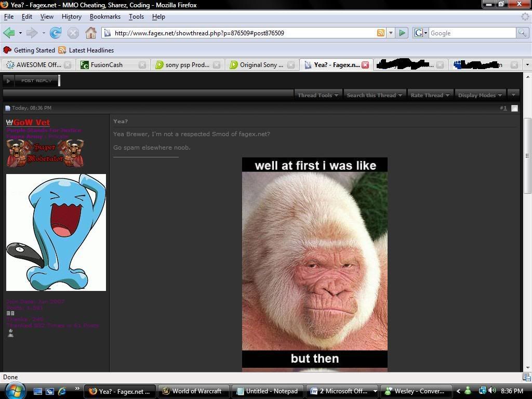Click the post icon beside Today, 08:36 PM
The width and height of the screenshot is (532, 399).
(8, 108)
